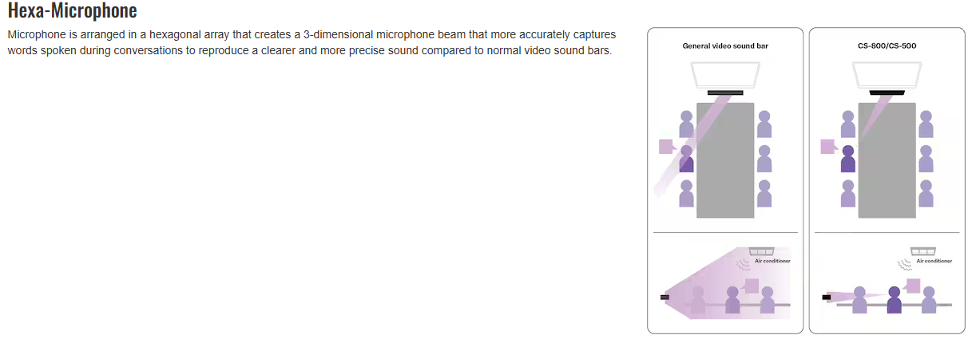Click the Hexa-Microphone heading
Viewport: 980px width, 343px height.
tap(72, 11)
